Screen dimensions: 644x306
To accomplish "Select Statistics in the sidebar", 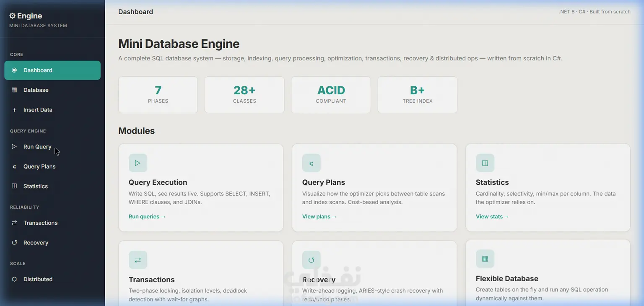I will (52, 186).
